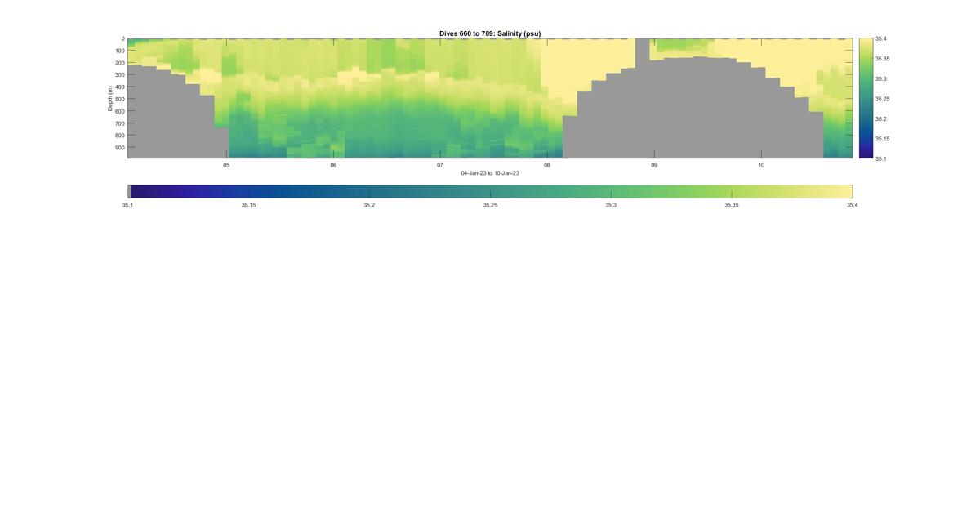This screenshot has height=508, width=980.
Task: Select the plot title 'Dives 660 to 709: Salinity (psu)'
Action: click(x=490, y=33)
